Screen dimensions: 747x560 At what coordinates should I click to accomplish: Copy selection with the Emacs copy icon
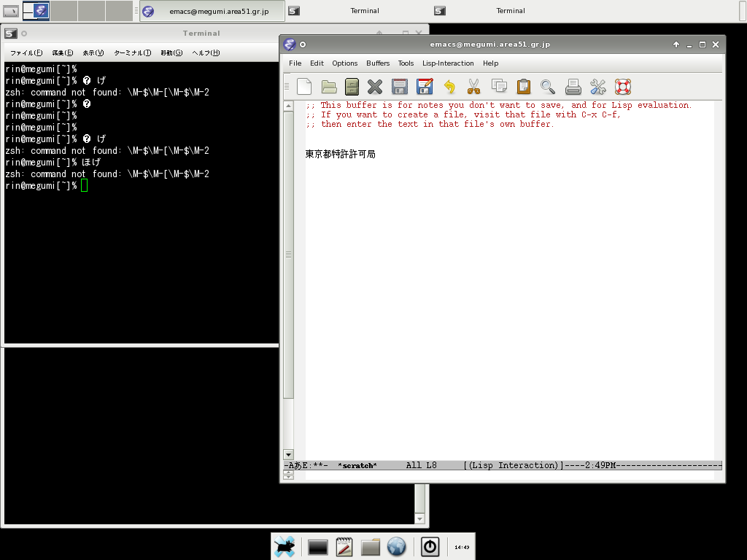click(499, 86)
